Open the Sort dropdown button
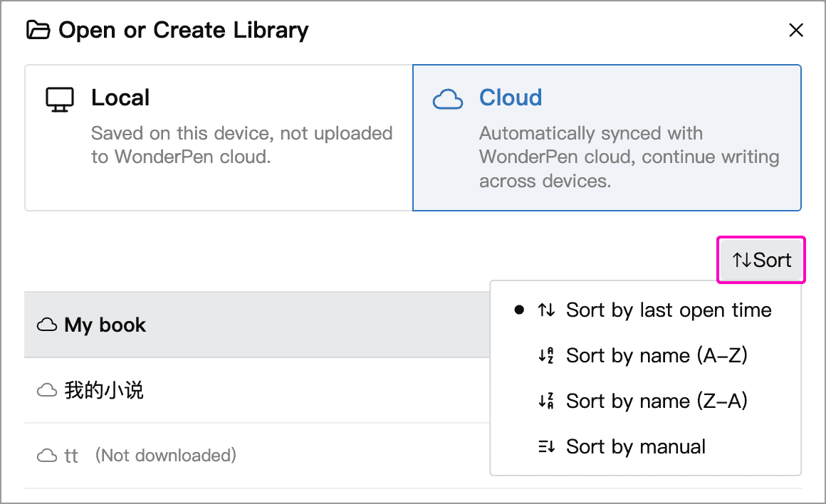Image resolution: width=826 pixels, height=504 pixels. point(761,260)
